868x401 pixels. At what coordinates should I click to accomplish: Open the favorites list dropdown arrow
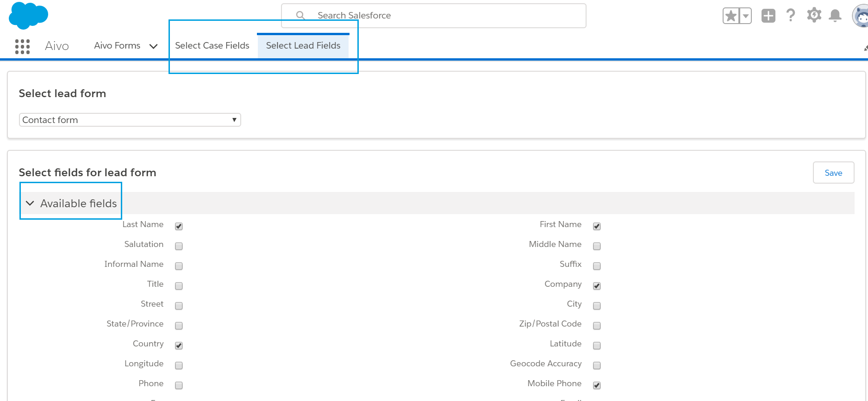pyautogui.click(x=745, y=16)
